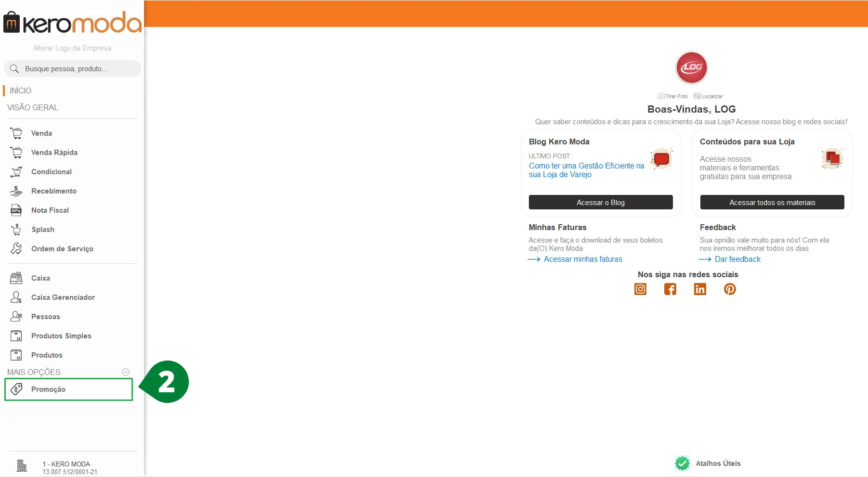Viewport: 868px width, 477px height.
Task: Click the Tirar Foto option
Action: click(673, 96)
